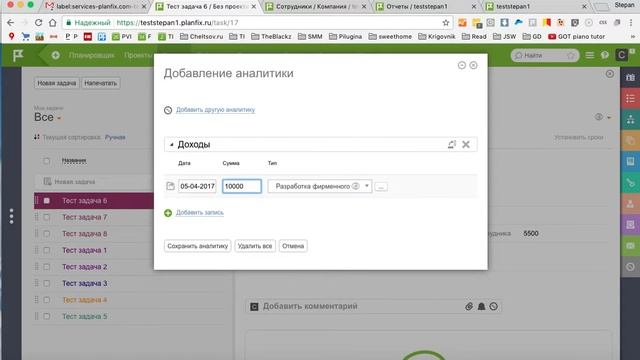Click Добавить другую аналитику link
The height and width of the screenshot is (360, 640).
pos(216,110)
